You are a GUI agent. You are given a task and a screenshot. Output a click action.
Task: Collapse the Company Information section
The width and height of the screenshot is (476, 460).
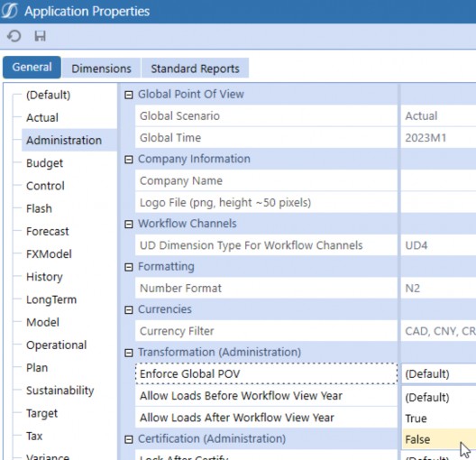pos(129,160)
